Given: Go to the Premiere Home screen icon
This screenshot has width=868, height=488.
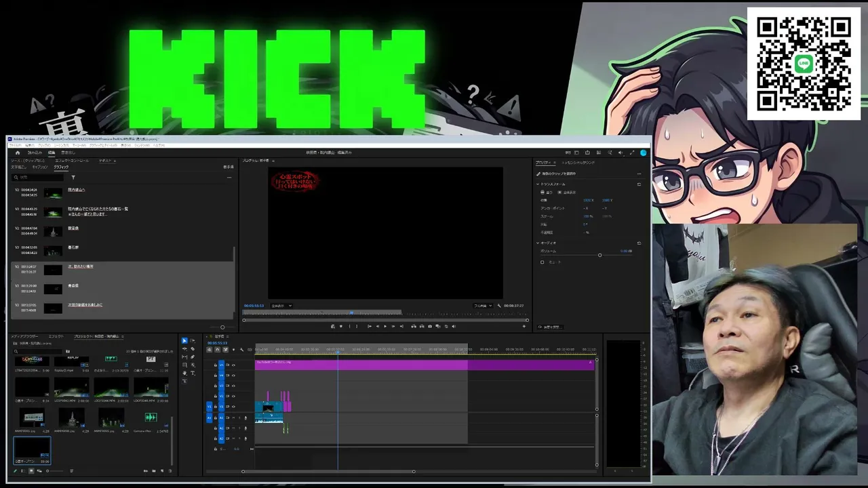Looking at the screenshot, I should click(x=18, y=152).
